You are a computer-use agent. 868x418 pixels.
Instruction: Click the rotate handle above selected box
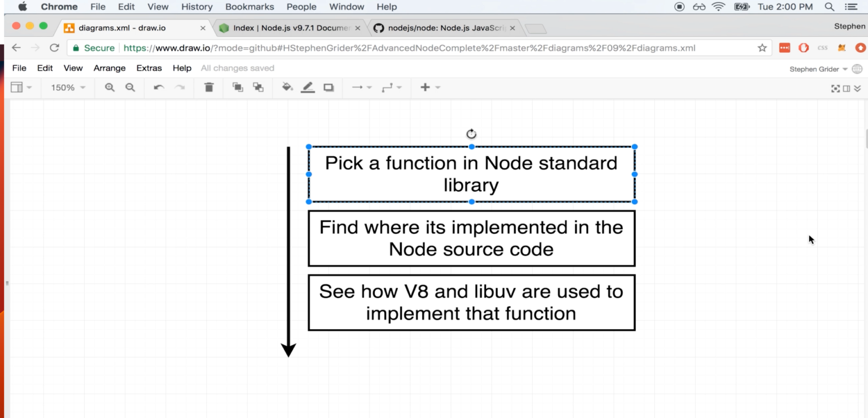[471, 134]
